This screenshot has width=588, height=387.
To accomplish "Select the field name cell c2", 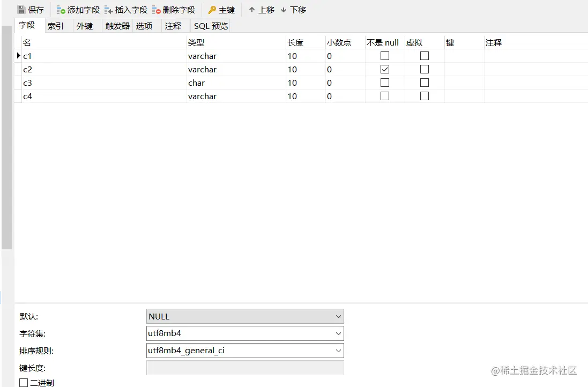I will tap(104, 69).
